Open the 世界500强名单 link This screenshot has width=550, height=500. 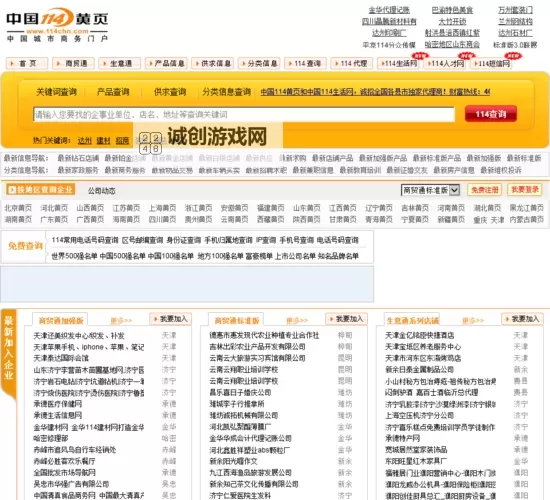pos(74,256)
